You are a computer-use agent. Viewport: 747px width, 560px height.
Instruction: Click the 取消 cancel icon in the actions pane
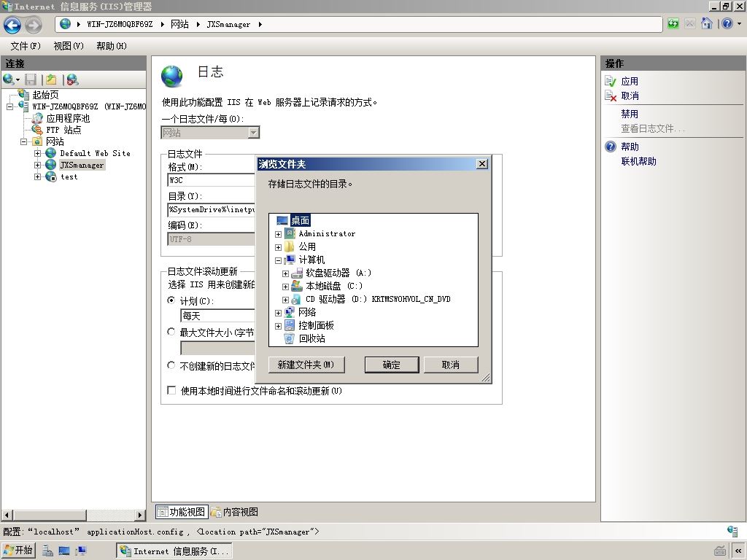(611, 96)
